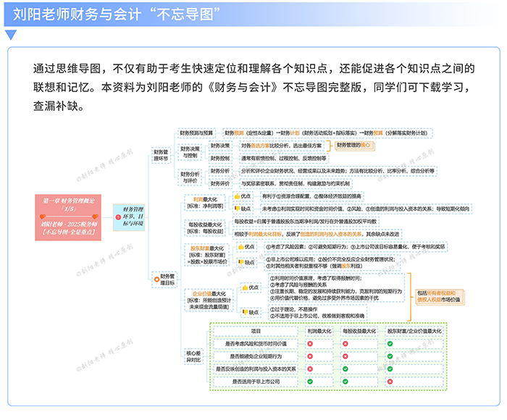
Task: Click green check for 是否反映创造的利润与投入资本的关系 under 每股收益最大化
Action: tap(345, 369)
